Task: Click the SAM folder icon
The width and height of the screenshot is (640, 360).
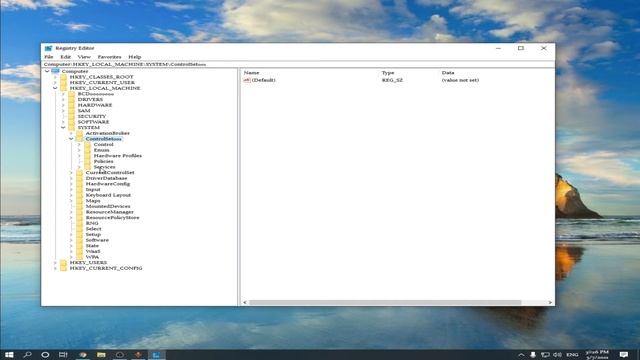Action: coord(71,111)
